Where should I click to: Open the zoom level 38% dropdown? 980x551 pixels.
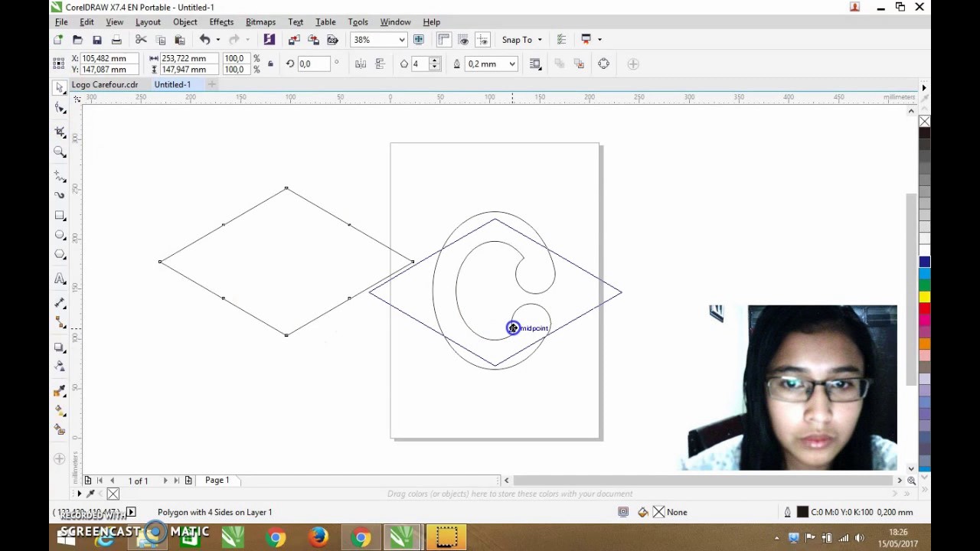401,40
